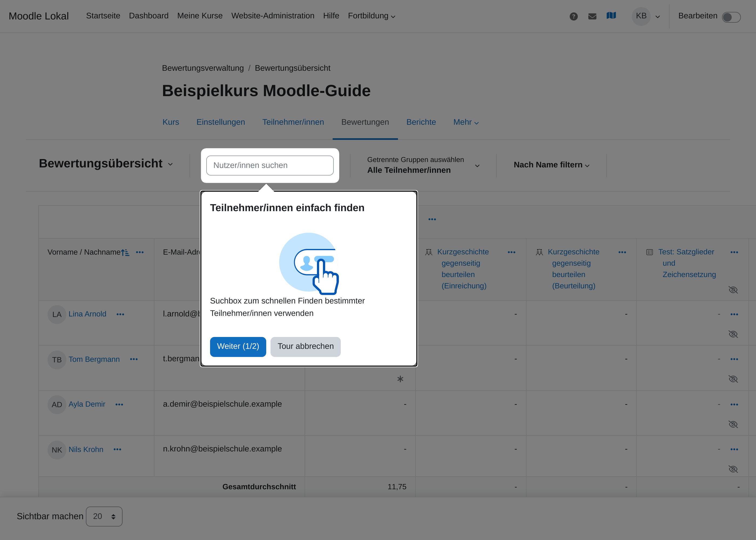Open actions menu for Lina Arnold
Screen dimensions: 756x540
click(120, 314)
